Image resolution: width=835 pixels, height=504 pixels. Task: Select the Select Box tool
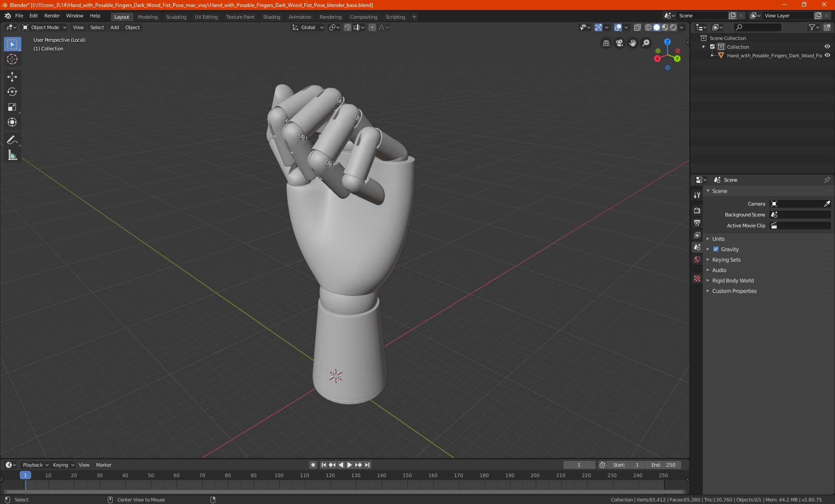12,44
